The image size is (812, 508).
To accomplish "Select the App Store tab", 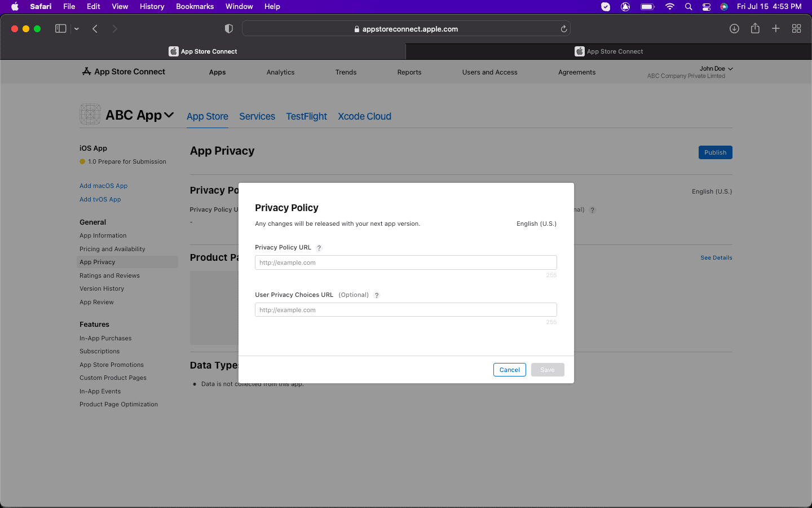I will [208, 116].
